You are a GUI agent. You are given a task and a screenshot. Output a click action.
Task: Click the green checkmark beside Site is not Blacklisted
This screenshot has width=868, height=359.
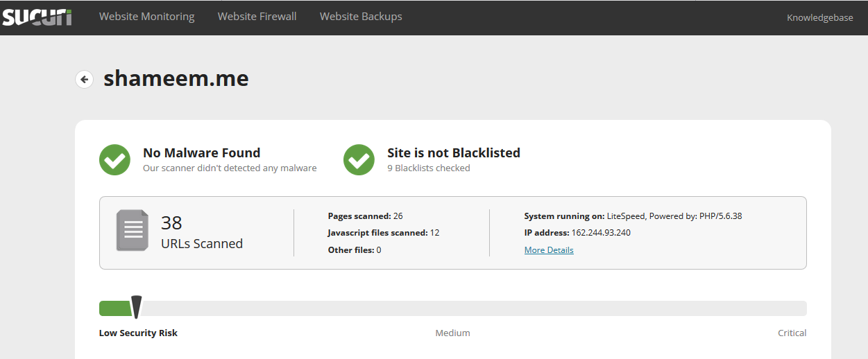pyautogui.click(x=359, y=160)
